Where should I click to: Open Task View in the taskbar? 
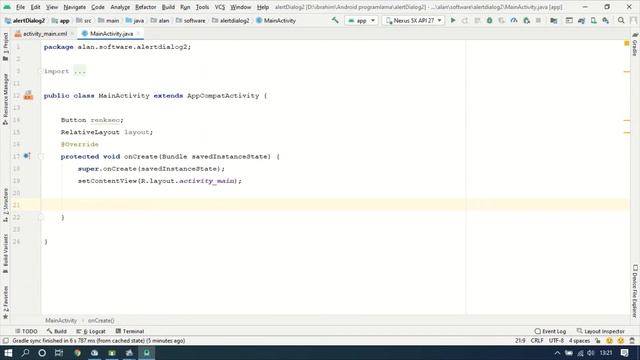click(59, 353)
